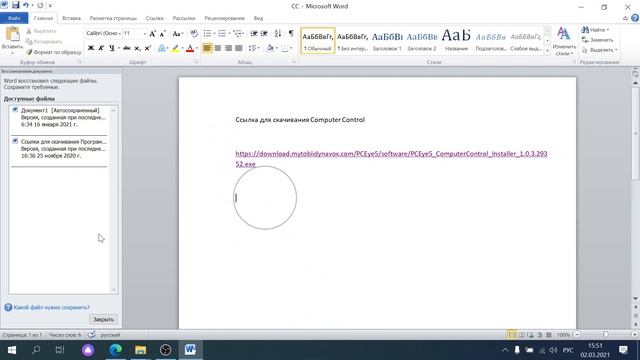Switch to the Ссылки tab
This screenshot has height=360, width=640.
[x=154, y=18]
